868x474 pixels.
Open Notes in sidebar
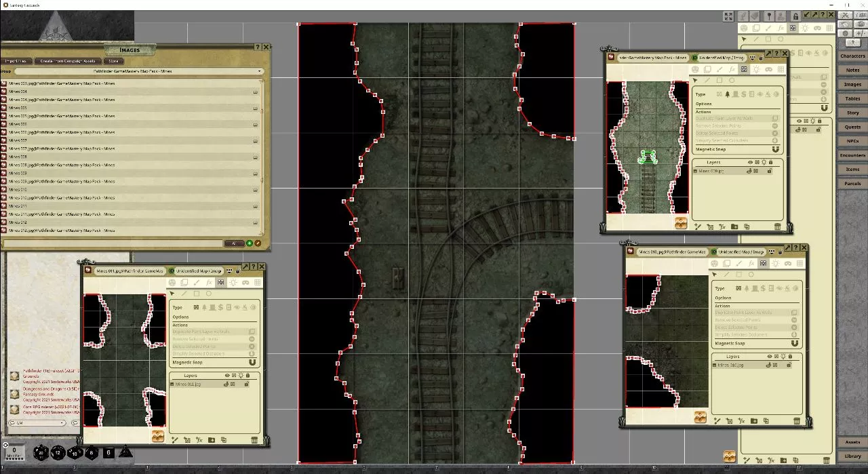pos(852,70)
